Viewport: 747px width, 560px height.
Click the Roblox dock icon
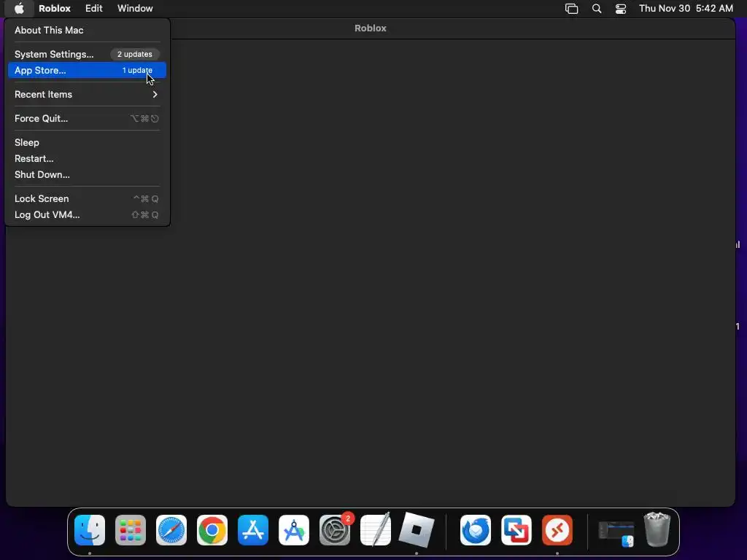coord(417,530)
